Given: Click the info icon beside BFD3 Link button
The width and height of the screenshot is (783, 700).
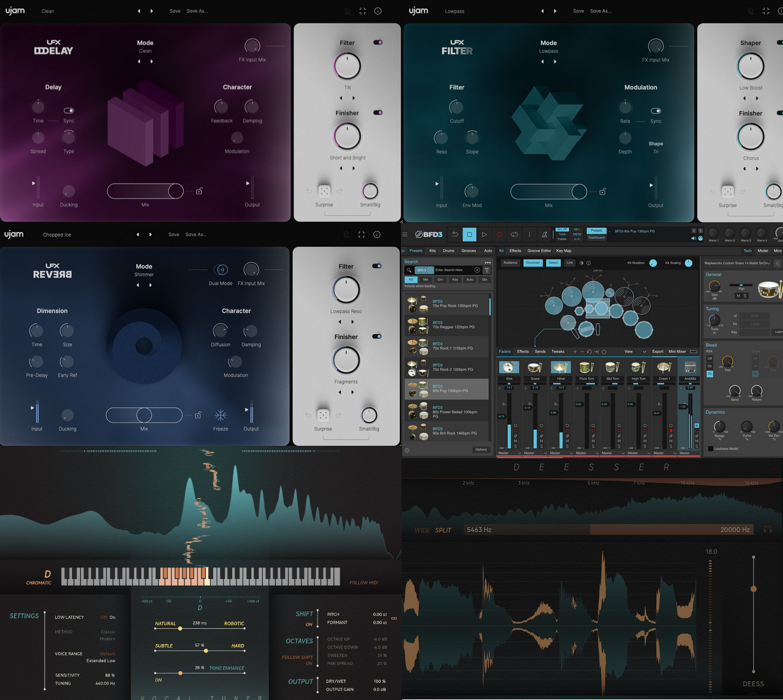Looking at the screenshot, I should (588, 263).
